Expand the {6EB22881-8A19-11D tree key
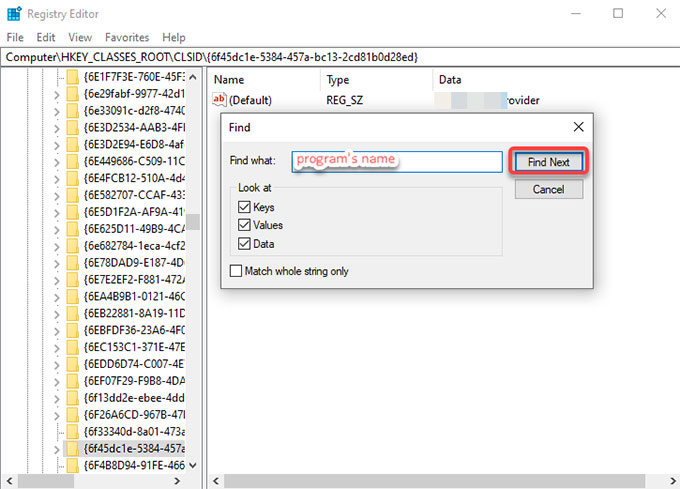Image resolution: width=680 pixels, height=489 pixels. [56, 314]
